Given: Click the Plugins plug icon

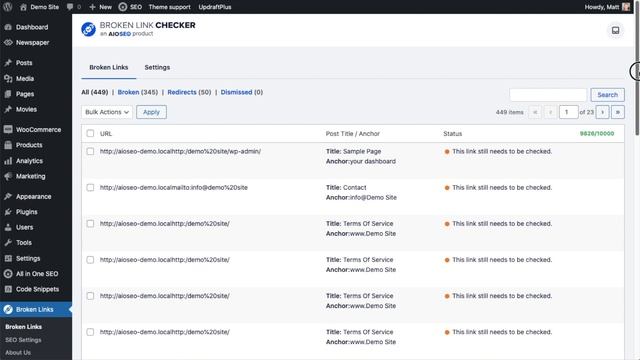Looking at the screenshot, I should click(x=8, y=212).
